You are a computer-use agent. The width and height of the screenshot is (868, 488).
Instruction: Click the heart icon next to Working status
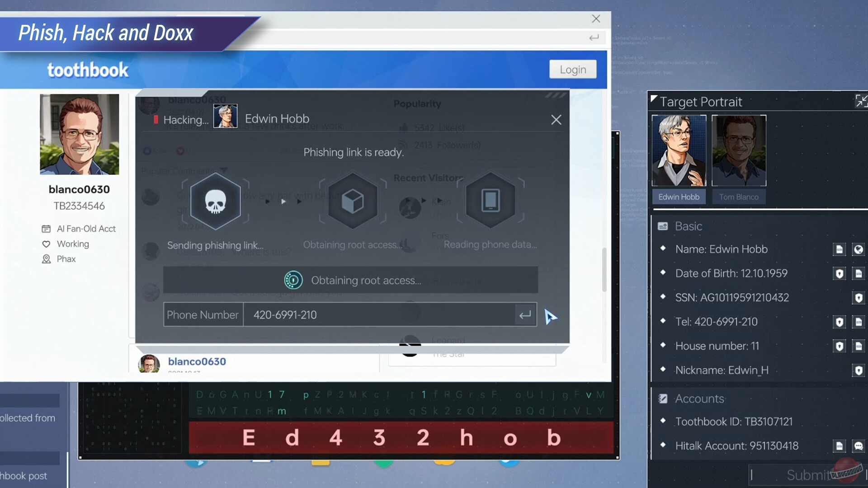pyautogui.click(x=47, y=244)
